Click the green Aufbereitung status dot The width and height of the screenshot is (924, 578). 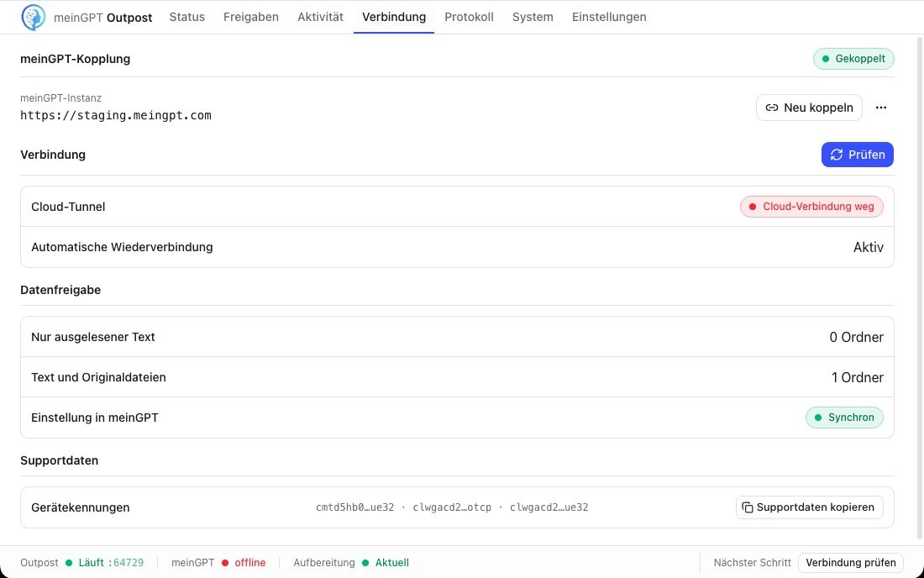coord(365,563)
